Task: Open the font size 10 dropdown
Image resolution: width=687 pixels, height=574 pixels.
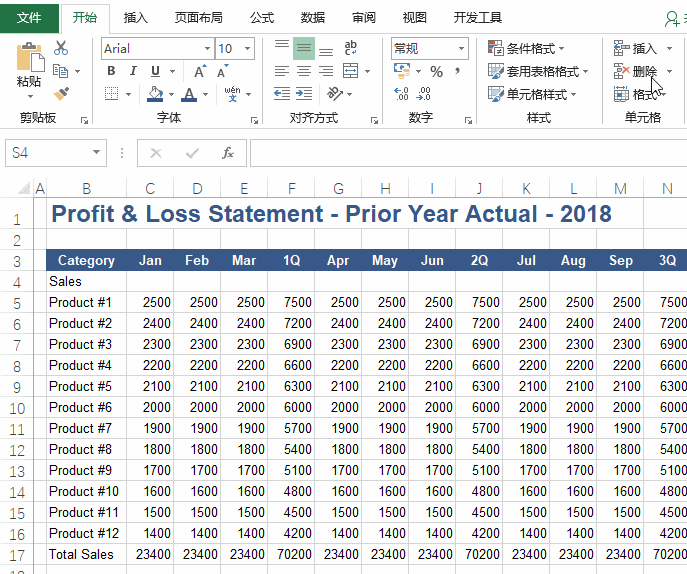Action: click(248, 48)
